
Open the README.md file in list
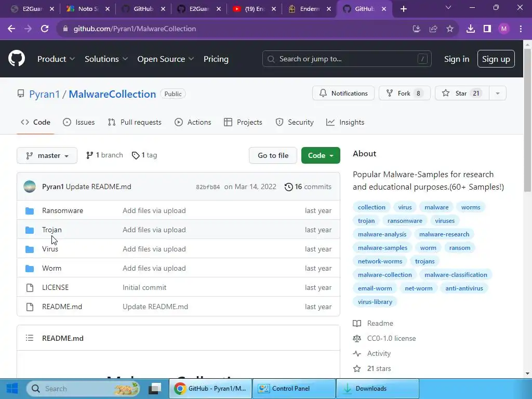tap(62, 307)
